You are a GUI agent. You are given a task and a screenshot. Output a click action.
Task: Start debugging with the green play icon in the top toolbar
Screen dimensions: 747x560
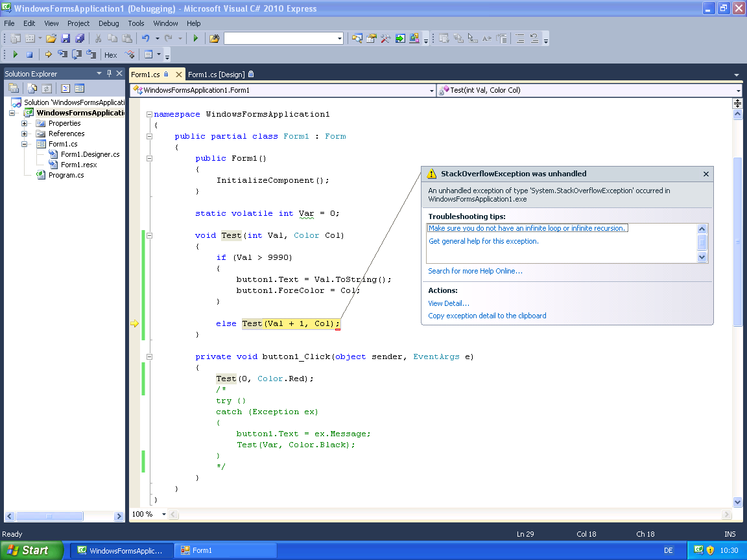point(195,39)
